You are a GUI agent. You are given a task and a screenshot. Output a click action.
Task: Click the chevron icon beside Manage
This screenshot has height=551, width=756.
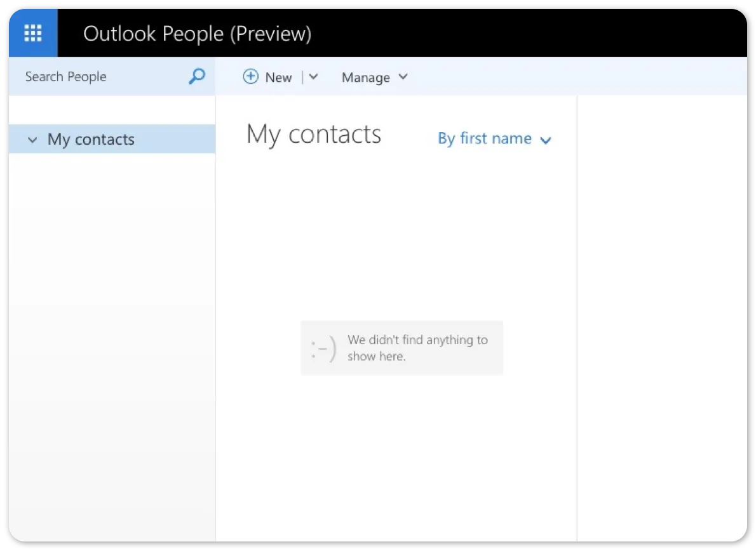click(403, 77)
